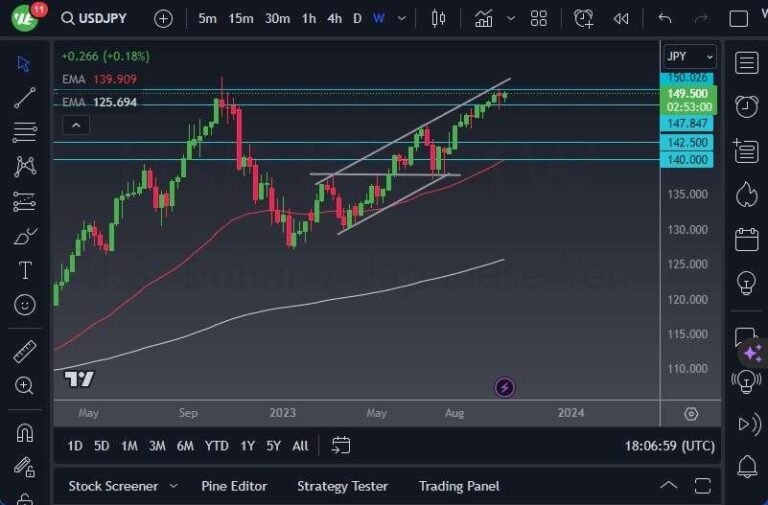The height and width of the screenshot is (505, 768).
Task: Expand the timeframe dropdown arrow
Action: [402, 19]
